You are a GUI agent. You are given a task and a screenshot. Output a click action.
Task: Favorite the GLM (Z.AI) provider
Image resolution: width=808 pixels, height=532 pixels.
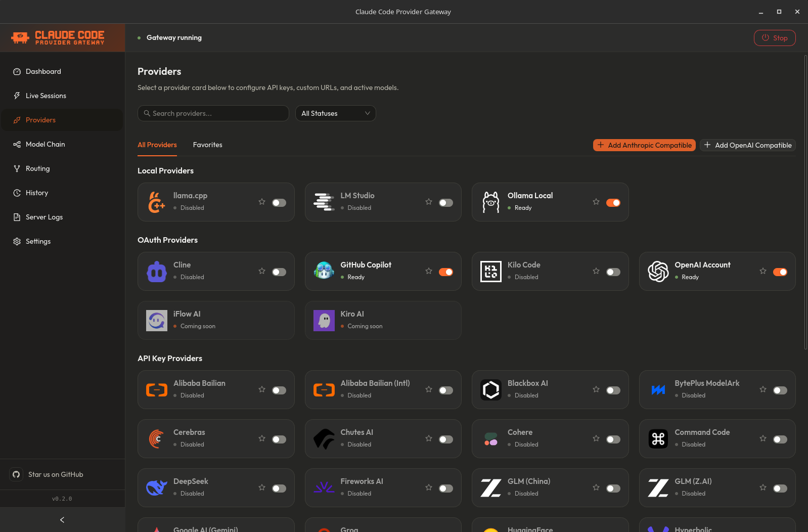pyautogui.click(x=763, y=487)
